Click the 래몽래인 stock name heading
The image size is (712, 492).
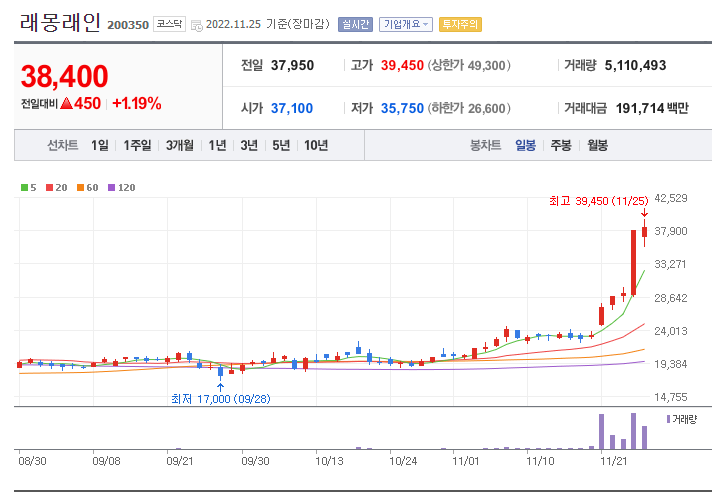pyautogui.click(x=60, y=22)
